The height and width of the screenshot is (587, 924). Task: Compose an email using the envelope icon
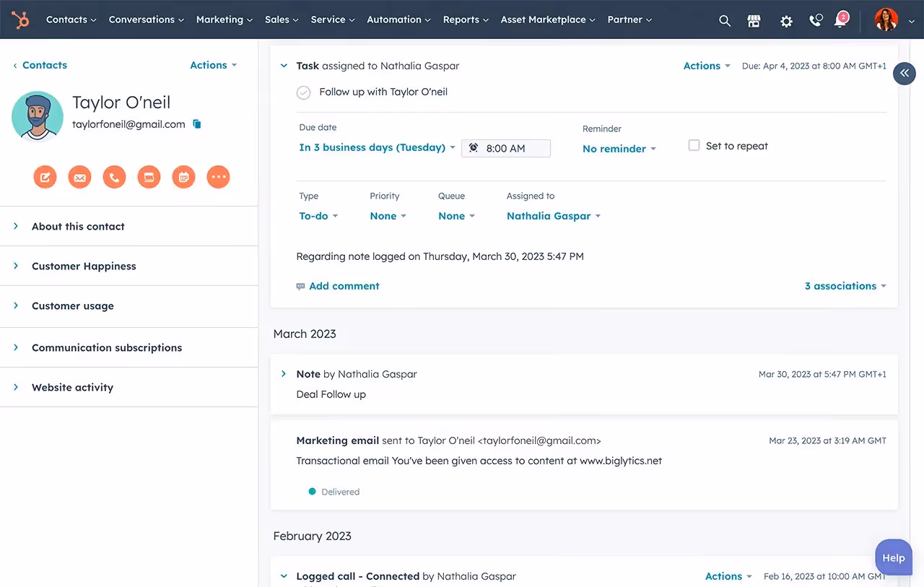(79, 176)
